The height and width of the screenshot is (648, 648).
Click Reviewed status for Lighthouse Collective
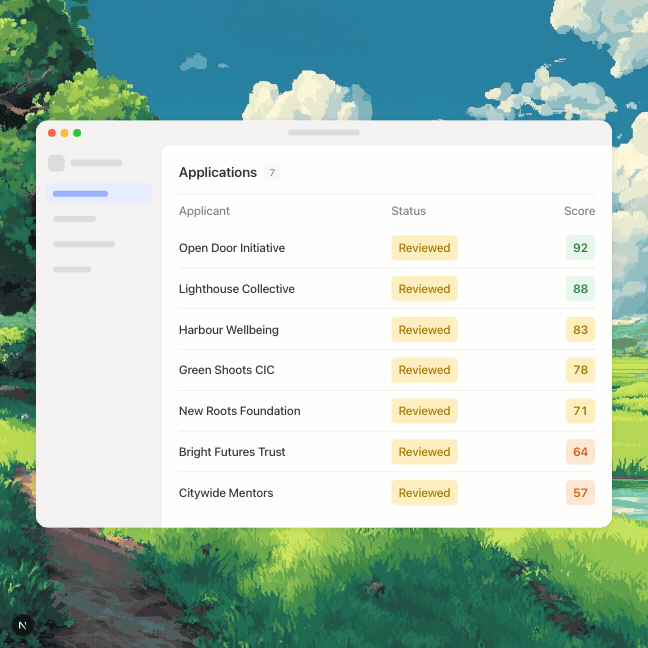pyautogui.click(x=424, y=289)
